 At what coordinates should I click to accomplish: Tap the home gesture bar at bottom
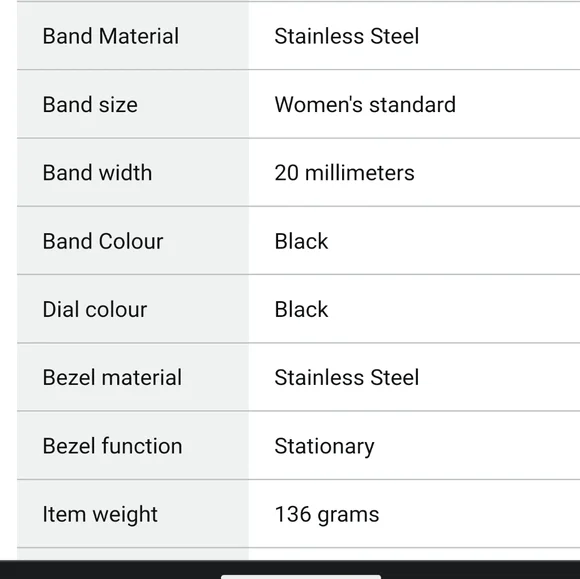point(301,577)
